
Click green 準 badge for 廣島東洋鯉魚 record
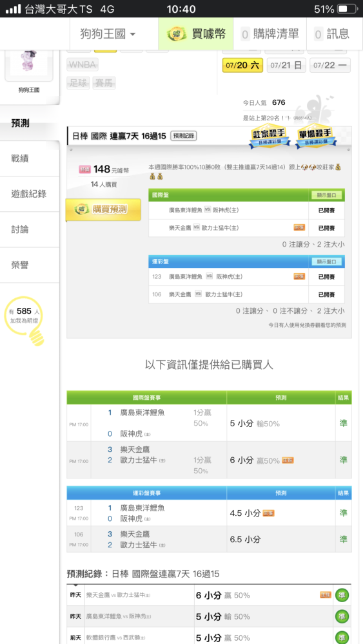pyautogui.click(x=342, y=616)
